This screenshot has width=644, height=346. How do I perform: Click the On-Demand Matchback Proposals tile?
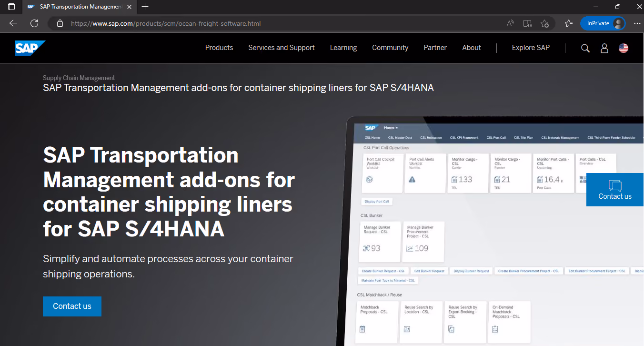(509, 322)
